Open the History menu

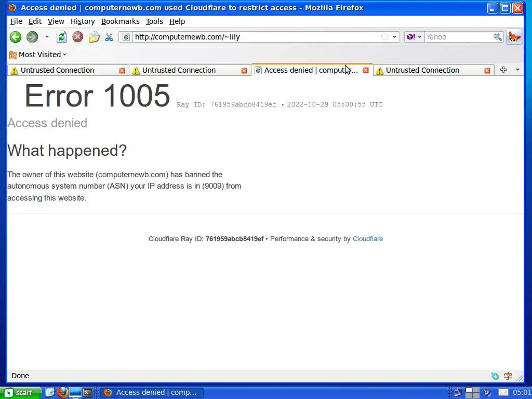[83, 21]
